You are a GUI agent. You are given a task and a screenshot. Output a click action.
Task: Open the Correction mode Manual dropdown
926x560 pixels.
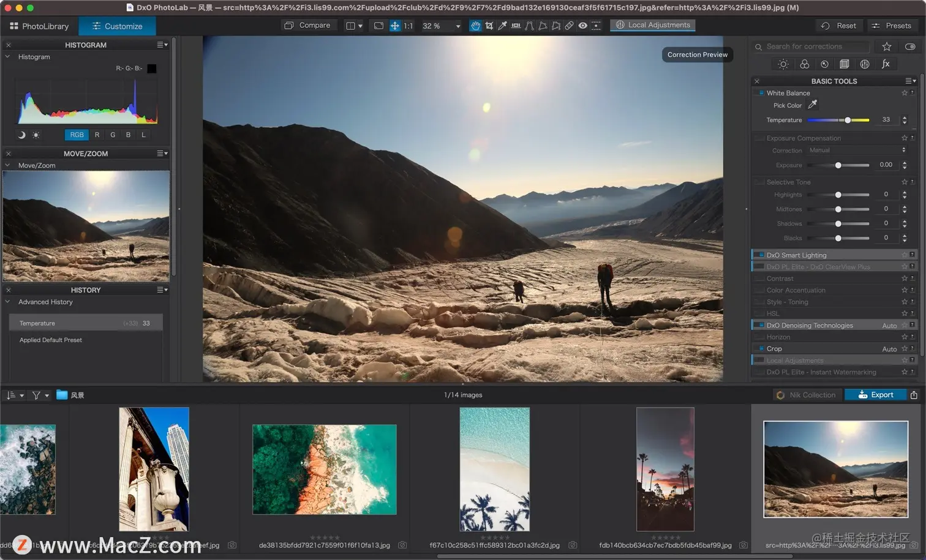coord(856,150)
